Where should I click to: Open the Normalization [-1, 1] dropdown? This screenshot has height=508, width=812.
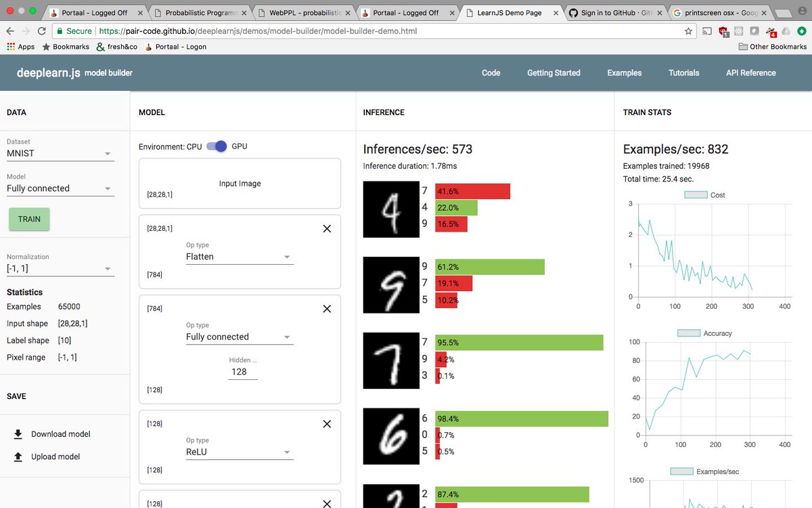point(60,269)
